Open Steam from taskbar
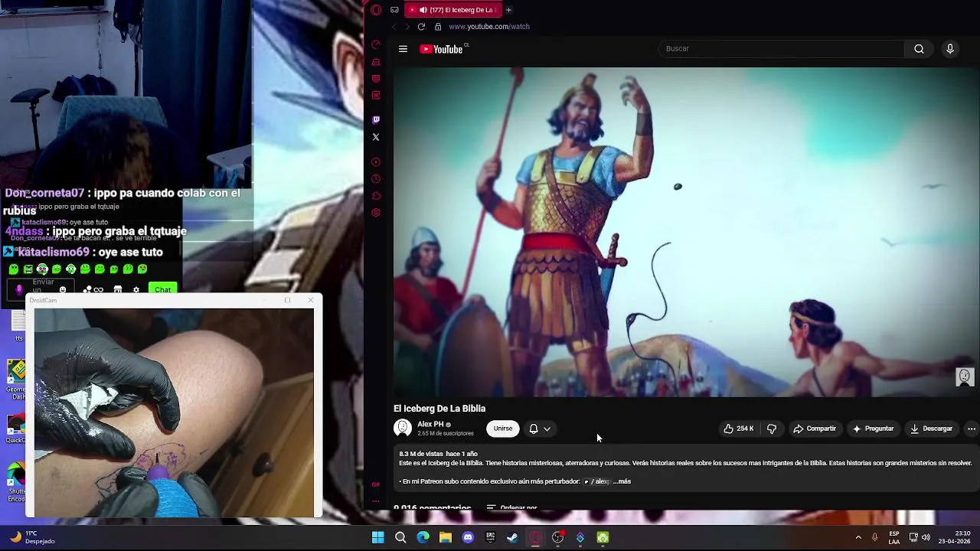 tap(512, 537)
